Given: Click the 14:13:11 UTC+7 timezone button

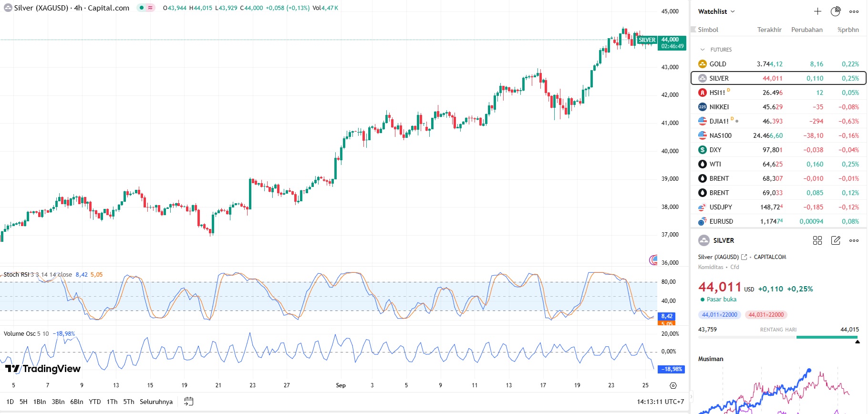Looking at the screenshot, I should point(660,402).
